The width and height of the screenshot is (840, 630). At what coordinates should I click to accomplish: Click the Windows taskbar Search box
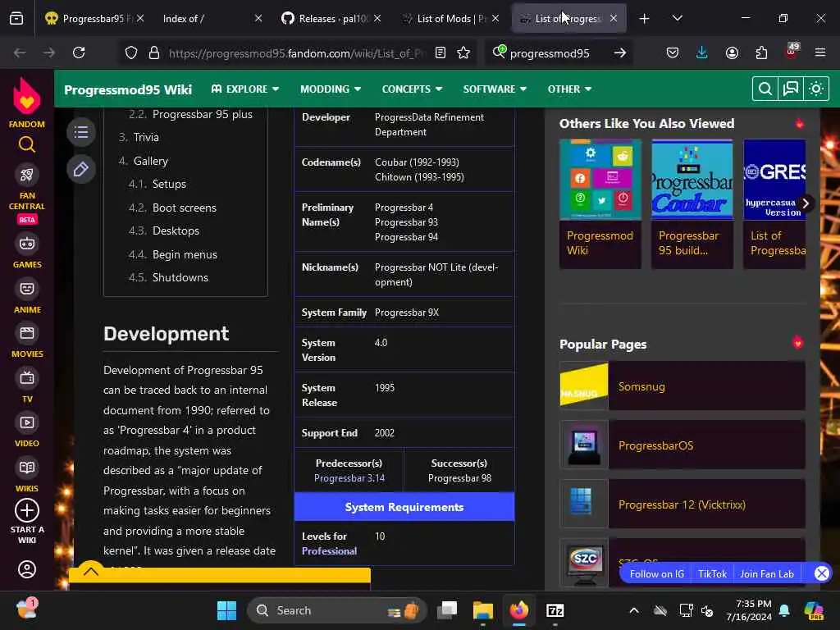coord(336,610)
